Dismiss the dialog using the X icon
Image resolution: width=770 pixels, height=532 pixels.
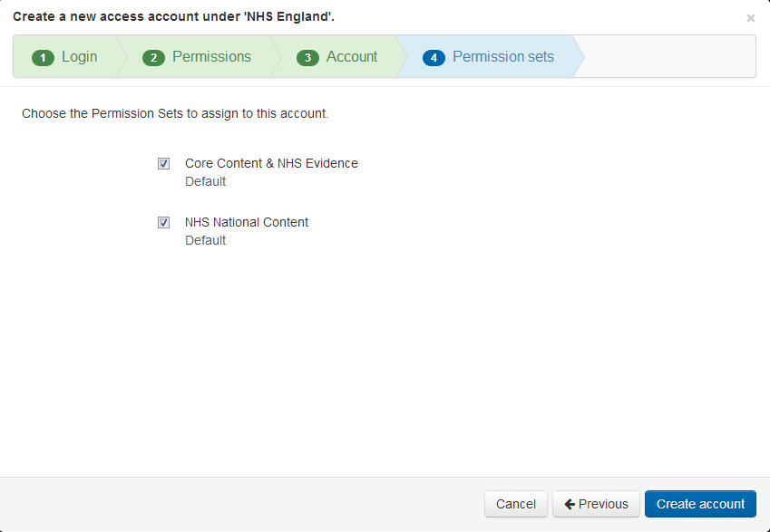(x=750, y=17)
